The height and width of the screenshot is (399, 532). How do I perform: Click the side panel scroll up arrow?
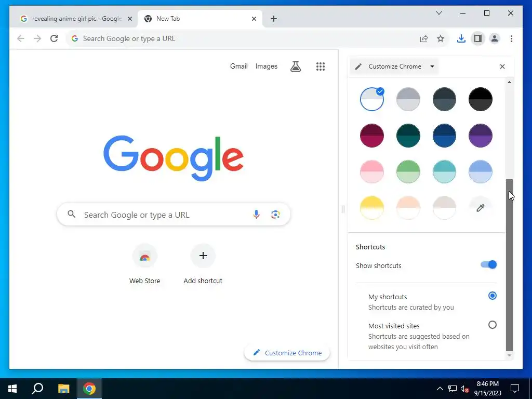coord(509,82)
